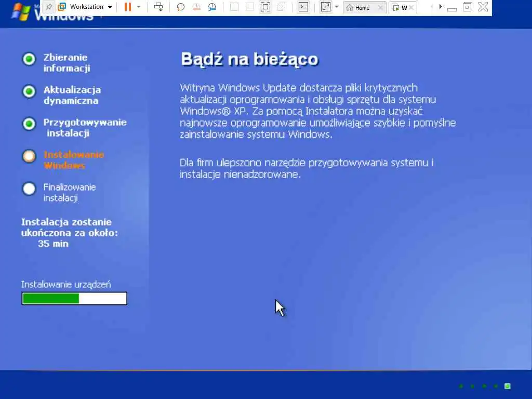Image resolution: width=532 pixels, height=399 pixels.
Task: Open the snapshot manager
Action: [x=212, y=7]
